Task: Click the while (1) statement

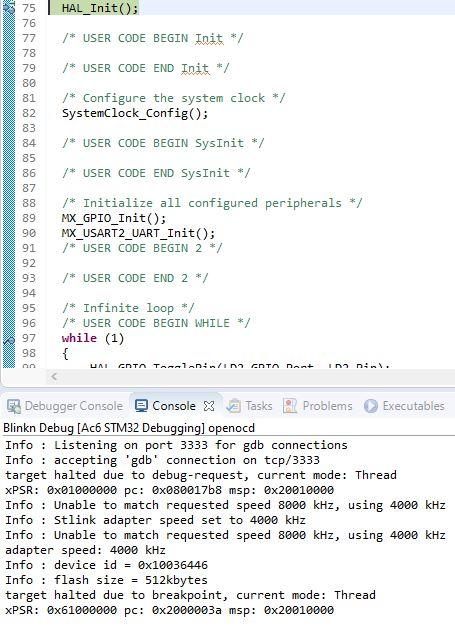Action: (93, 338)
